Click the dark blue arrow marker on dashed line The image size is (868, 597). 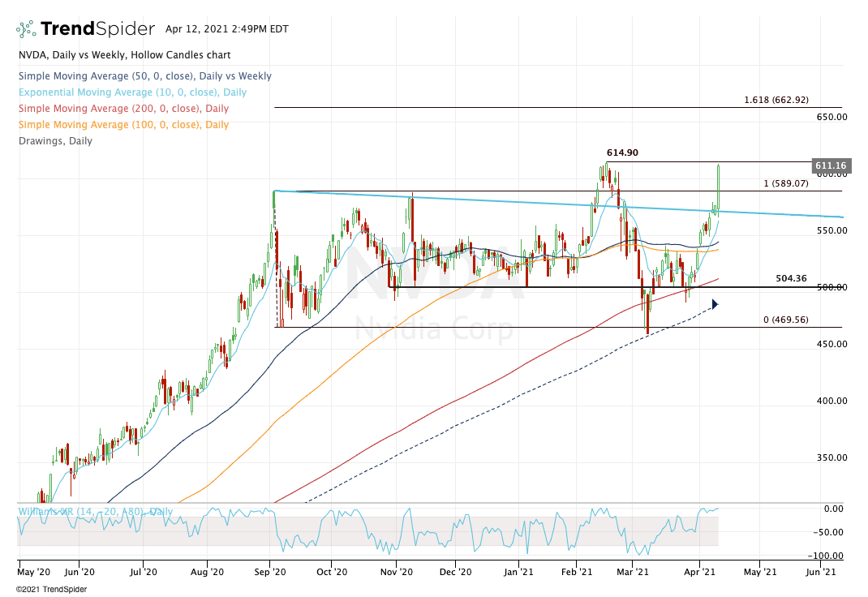(715, 303)
